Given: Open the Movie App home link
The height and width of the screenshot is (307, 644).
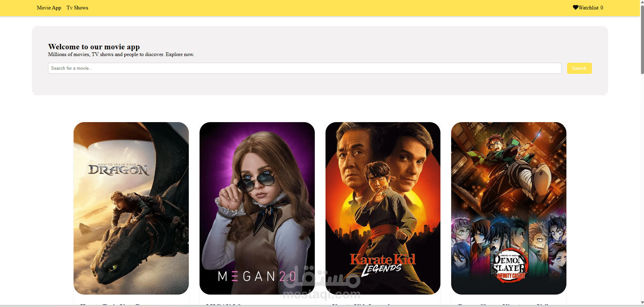Looking at the screenshot, I should pyautogui.click(x=49, y=8).
